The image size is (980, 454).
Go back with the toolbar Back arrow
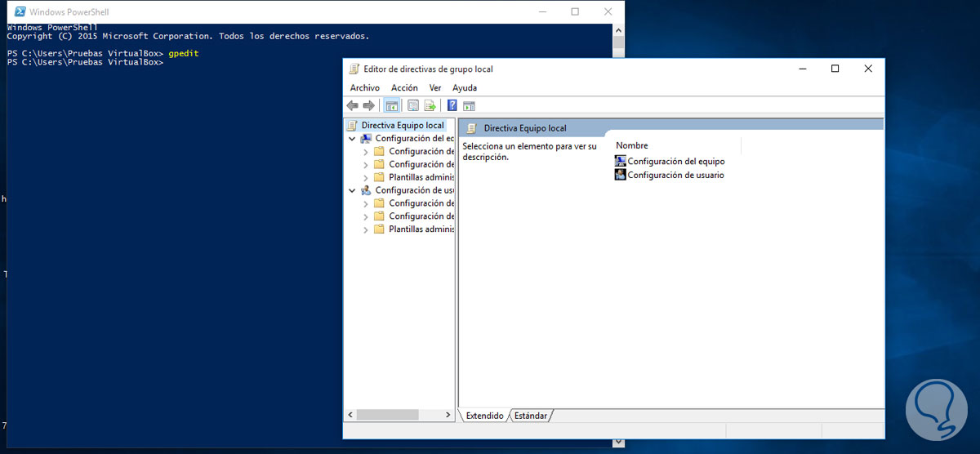tap(352, 105)
